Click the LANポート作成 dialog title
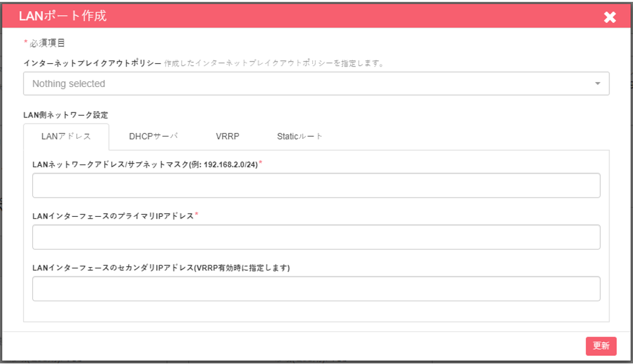This screenshot has height=364, width=633. coord(63,16)
